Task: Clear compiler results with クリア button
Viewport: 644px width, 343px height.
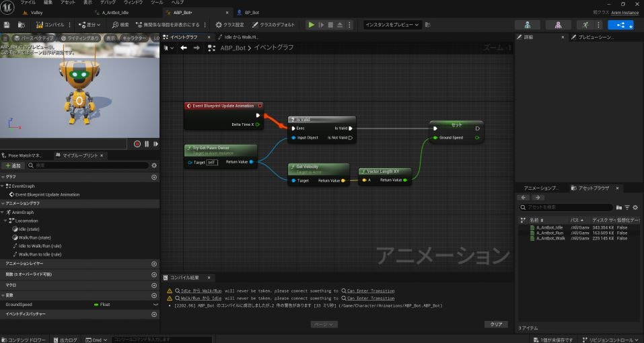Action: coord(496,324)
